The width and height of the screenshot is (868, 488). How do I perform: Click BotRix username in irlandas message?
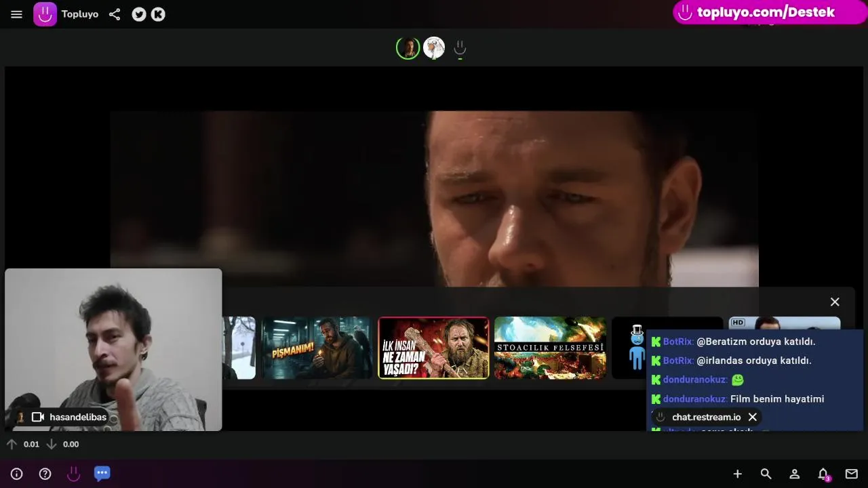[x=678, y=361]
